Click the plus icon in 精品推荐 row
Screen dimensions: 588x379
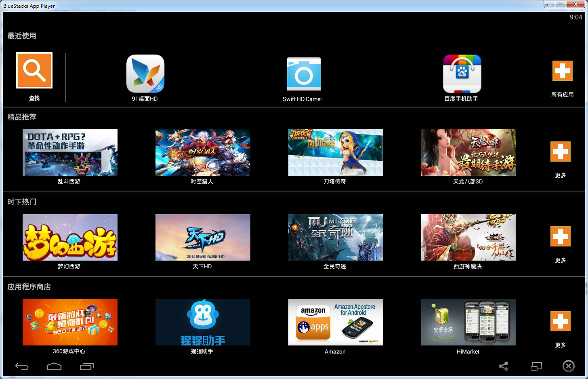tap(561, 152)
